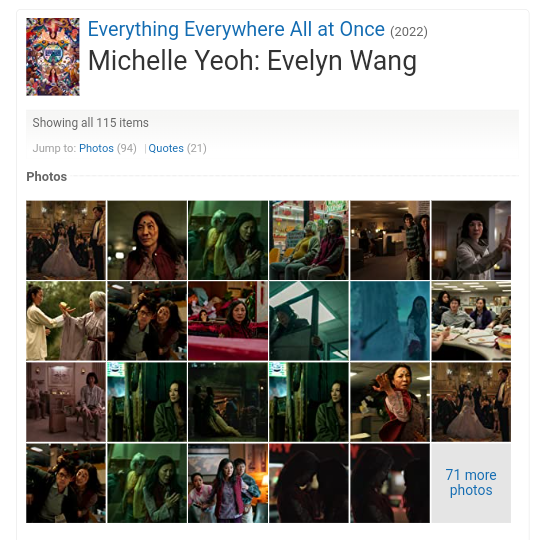Open teal-tinted photo of a person by ceiling panel
Image resolution: width=542 pixels, height=540 pixels.
pos(309,321)
